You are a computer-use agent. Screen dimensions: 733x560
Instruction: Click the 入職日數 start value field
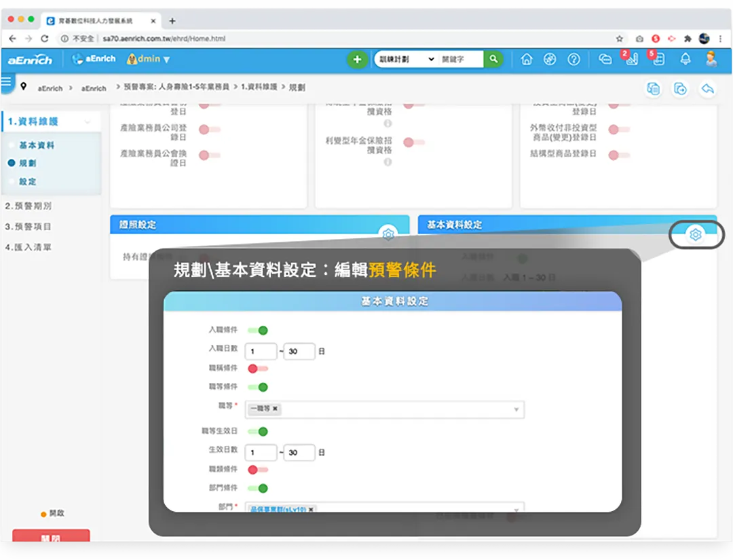point(261,352)
